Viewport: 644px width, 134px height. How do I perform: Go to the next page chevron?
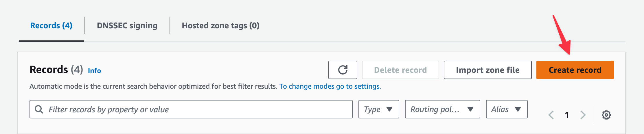583,115
